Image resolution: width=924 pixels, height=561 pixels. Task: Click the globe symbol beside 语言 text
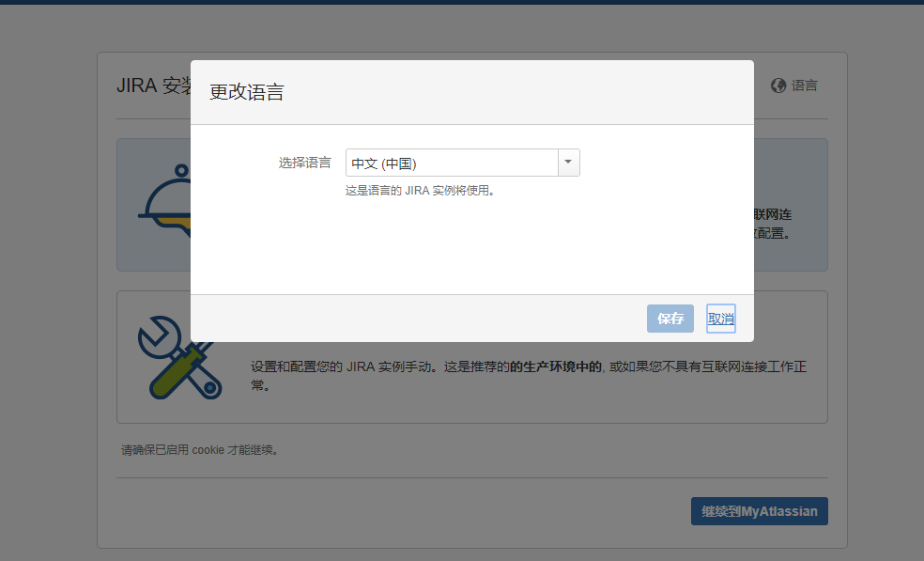[778, 85]
